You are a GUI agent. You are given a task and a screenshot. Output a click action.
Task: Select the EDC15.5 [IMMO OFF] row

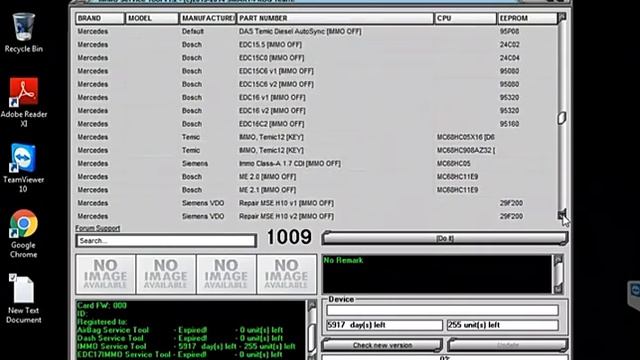pos(316,44)
